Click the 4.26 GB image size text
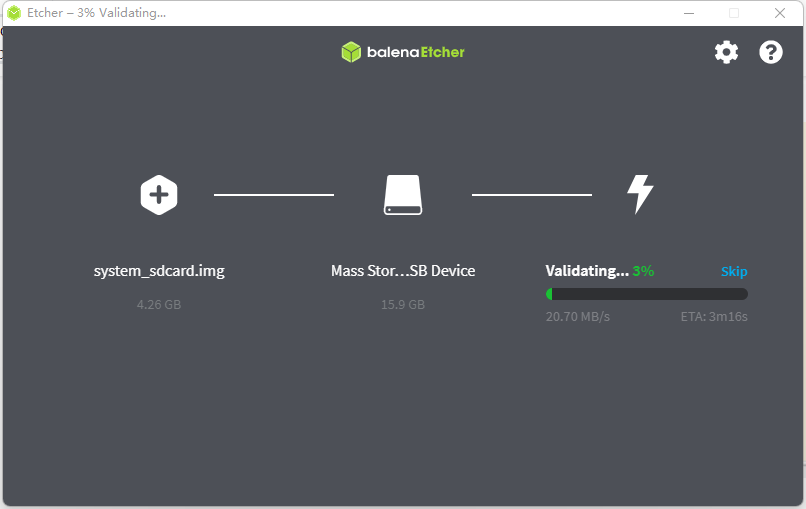The width and height of the screenshot is (806, 509). click(x=159, y=304)
